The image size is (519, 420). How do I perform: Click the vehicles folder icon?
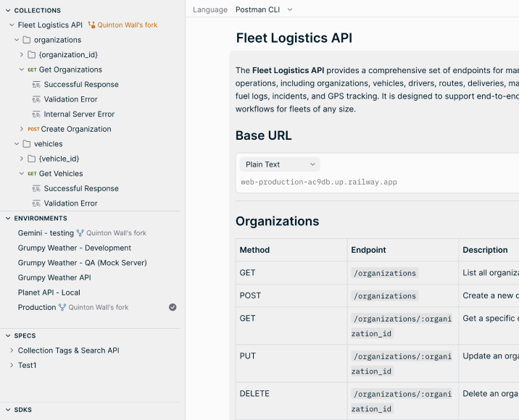pyautogui.click(x=27, y=144)
